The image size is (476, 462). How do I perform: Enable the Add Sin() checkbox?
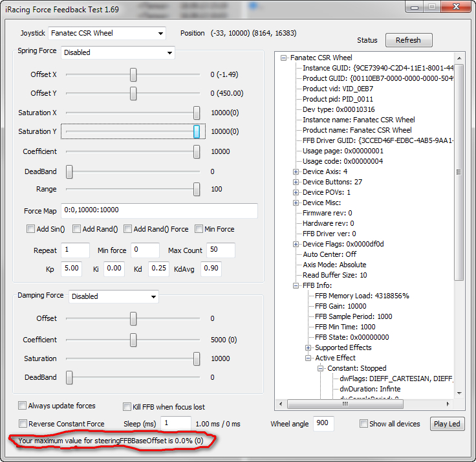pos(31,229)
